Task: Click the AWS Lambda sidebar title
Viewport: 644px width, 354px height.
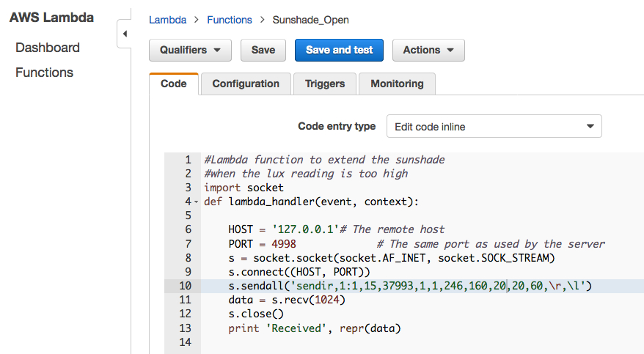Action: pos(52,18)
